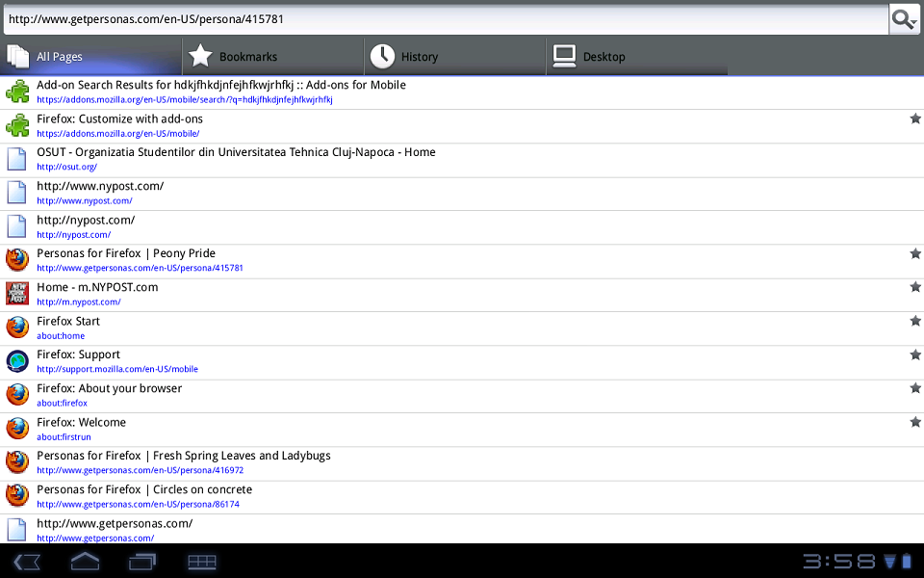
Task: Click persona/416972 URL text
Action: pyautogui.click(x=140, y=471)
